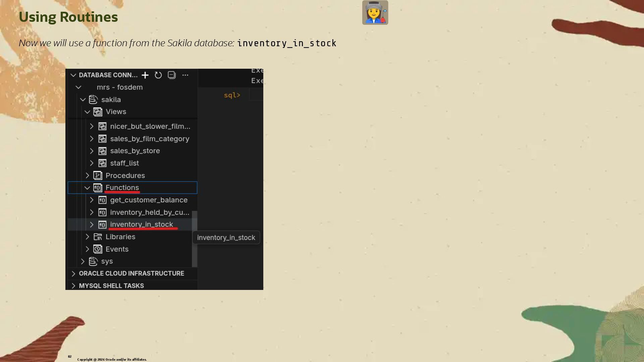Select the sales_by_store view
The image size is (644, 362).
(x=135, y=151)
